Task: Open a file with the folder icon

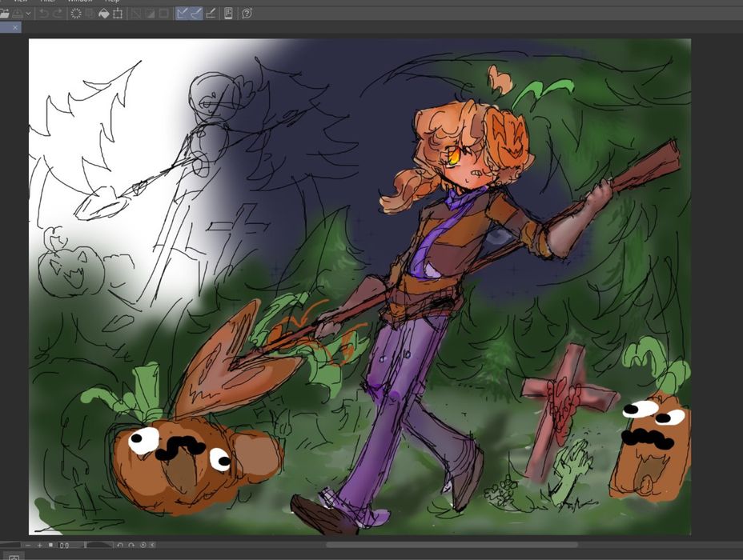Action: click(4, 14)
